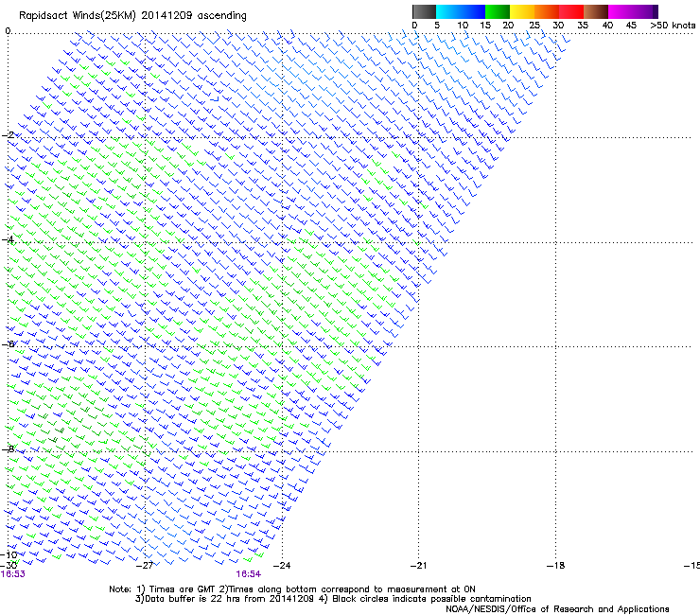
Task: Click the '5' label under the color bar
Action: (x=437, y=25)
